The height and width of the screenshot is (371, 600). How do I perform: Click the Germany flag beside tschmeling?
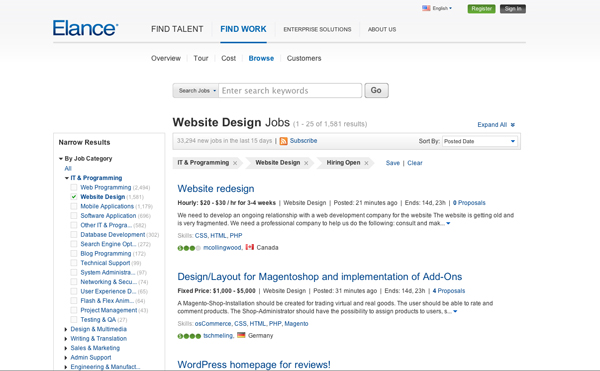(241, 335)
